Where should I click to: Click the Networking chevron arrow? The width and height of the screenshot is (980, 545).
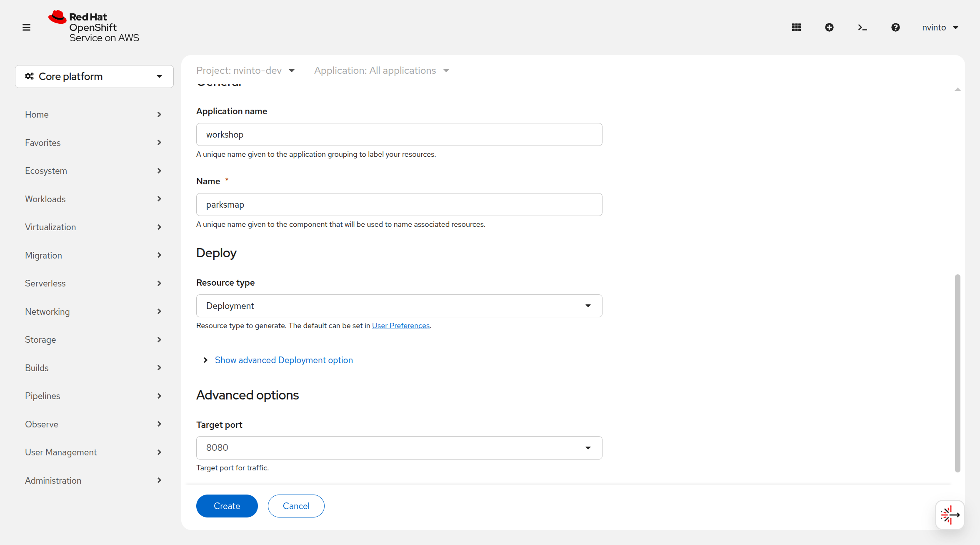[x=159, y=311]
